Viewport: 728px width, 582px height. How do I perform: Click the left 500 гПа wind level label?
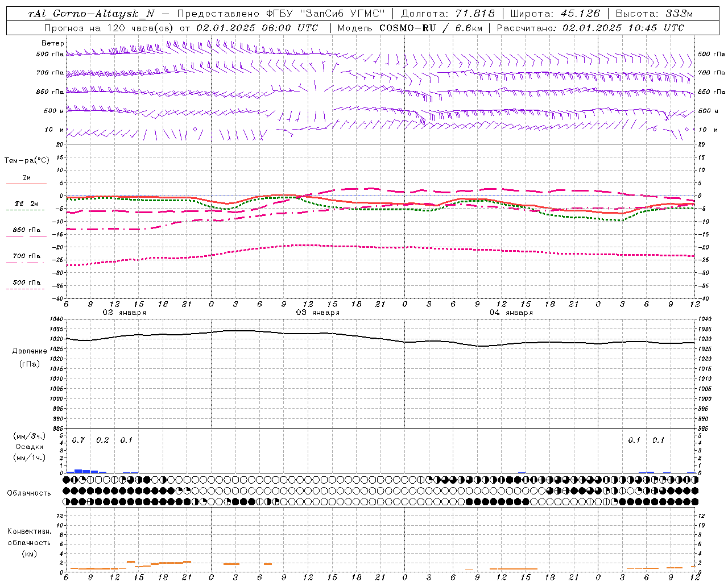50,54
